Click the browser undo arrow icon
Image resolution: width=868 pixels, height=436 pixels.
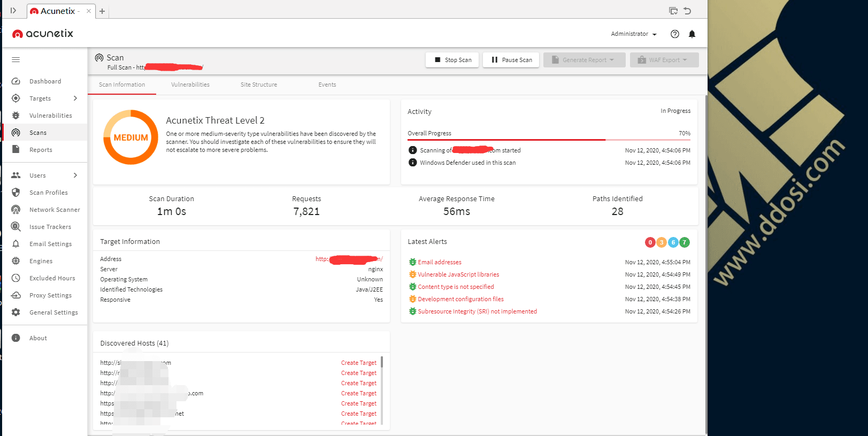[x=688, y=11]
